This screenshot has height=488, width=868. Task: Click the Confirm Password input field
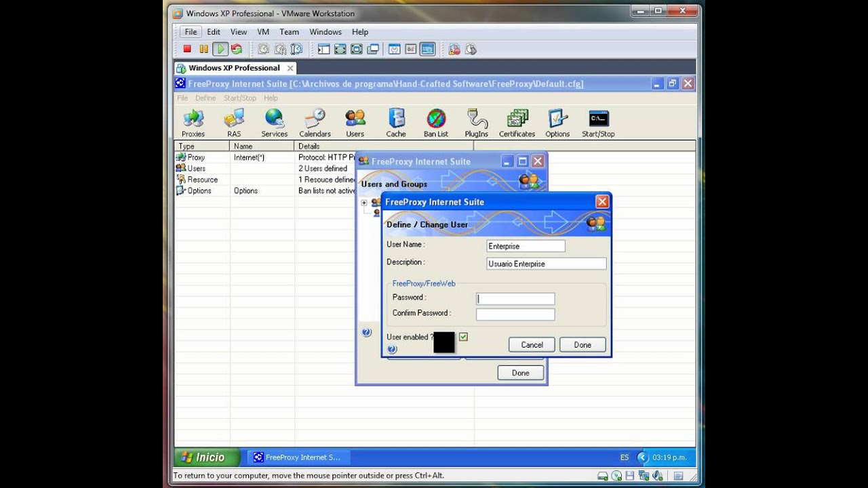tap(515, 314)
